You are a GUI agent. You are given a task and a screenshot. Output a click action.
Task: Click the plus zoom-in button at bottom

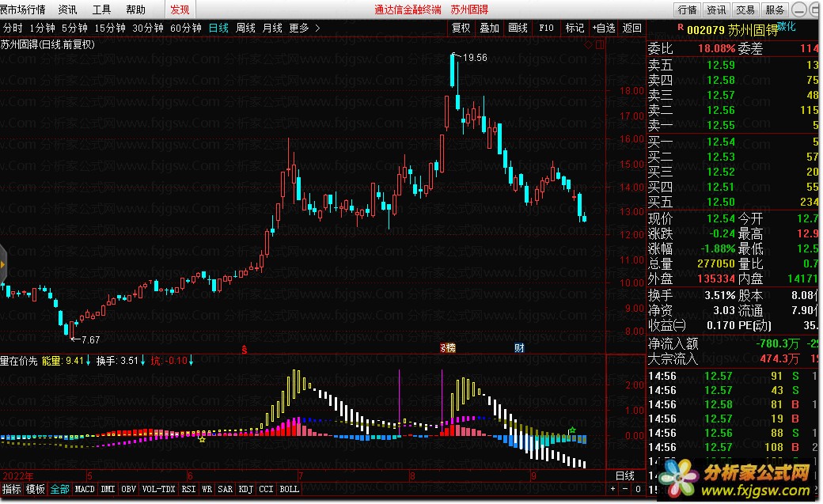pyautogui.click(x=613, y=489)
